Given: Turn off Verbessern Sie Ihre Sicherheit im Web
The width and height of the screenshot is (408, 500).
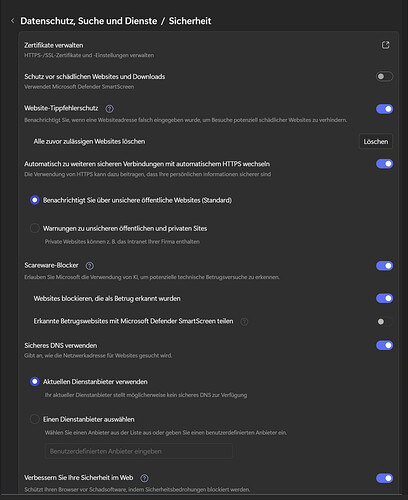Looking at the screenshot, I should [384, 478].
